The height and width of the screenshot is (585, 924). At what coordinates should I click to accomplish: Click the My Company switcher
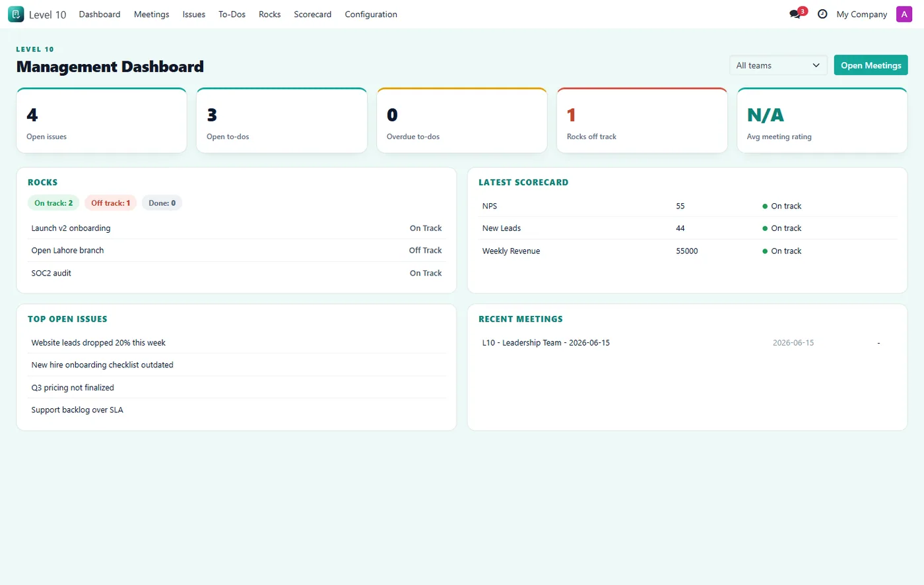862,14
